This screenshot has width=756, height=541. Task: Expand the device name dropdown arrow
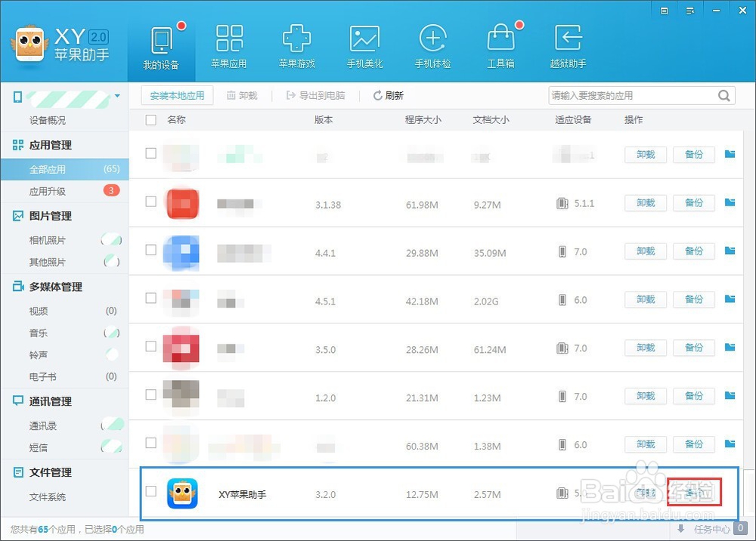[x=117, y=96]
